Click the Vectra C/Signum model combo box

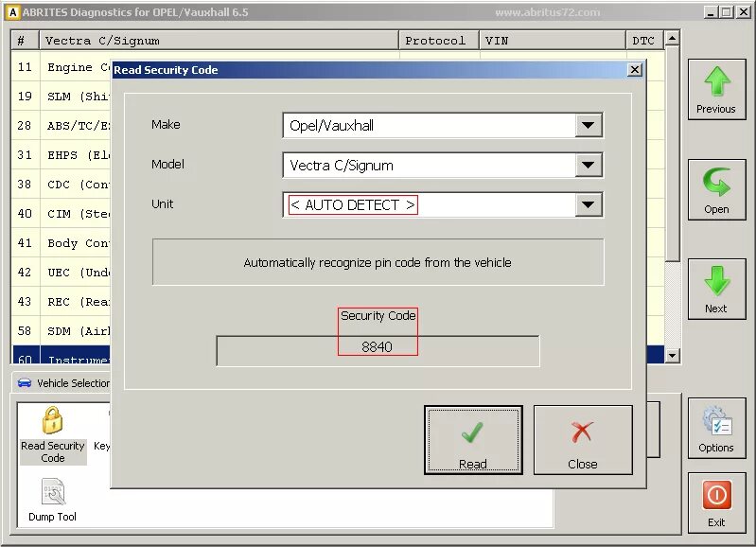pos(443,165)
